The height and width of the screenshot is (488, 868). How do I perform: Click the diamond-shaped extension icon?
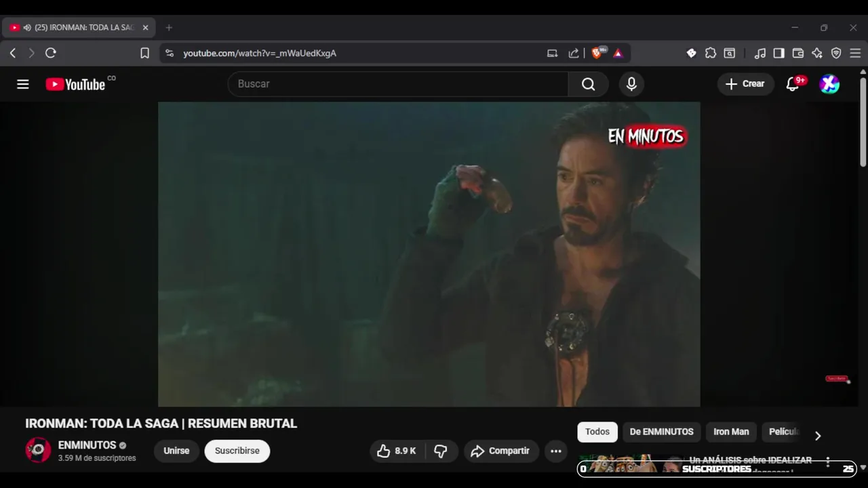pos(692,53)
